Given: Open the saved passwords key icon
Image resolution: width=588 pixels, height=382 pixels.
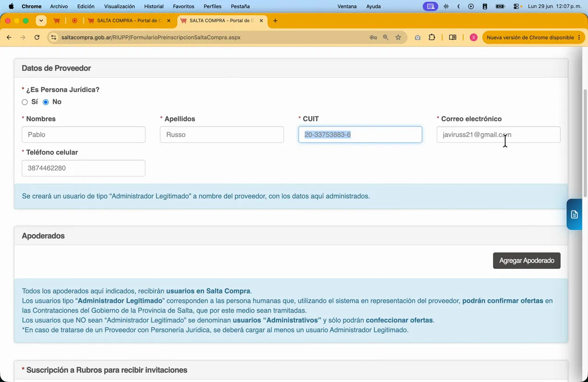Looking at the screenshot, I should pyautogui.click(x=373, y=37).
